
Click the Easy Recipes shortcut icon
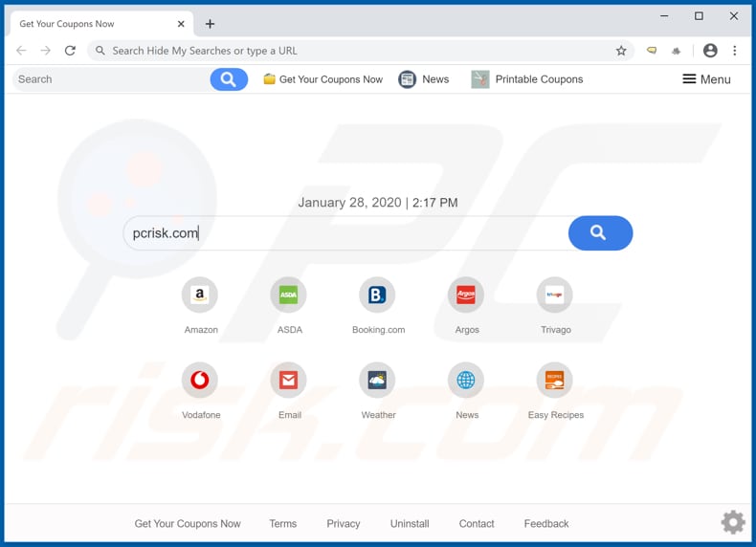[x=554, y=380]
